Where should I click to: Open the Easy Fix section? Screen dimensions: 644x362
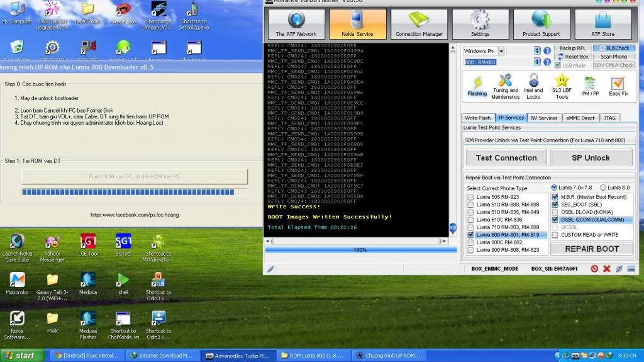point(619,86)
